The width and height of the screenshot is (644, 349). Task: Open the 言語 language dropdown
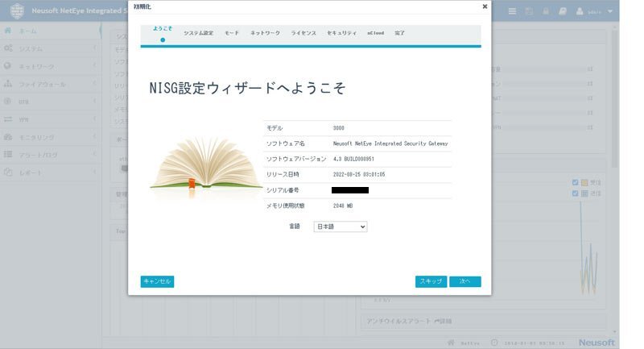(340, 227)
